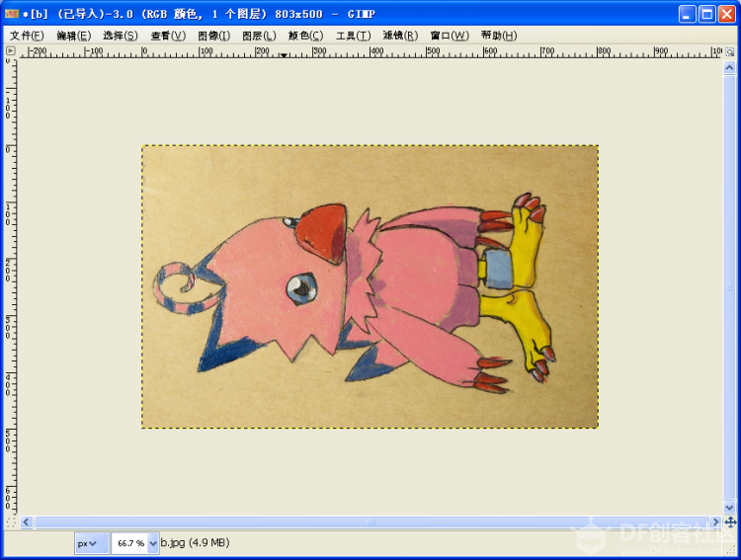Click the zoom-on-resize icon at top right

[x=730, y=51]
